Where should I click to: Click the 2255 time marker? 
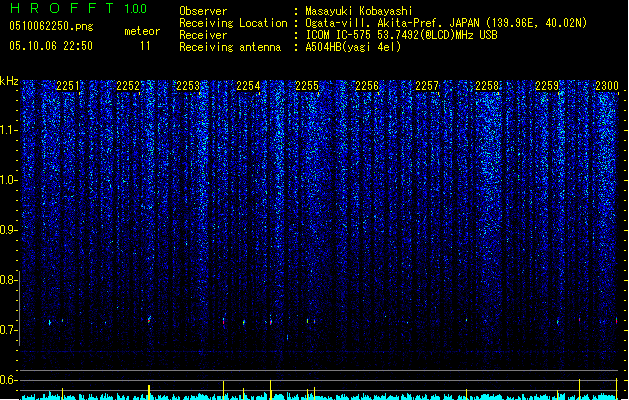(307, 86)
